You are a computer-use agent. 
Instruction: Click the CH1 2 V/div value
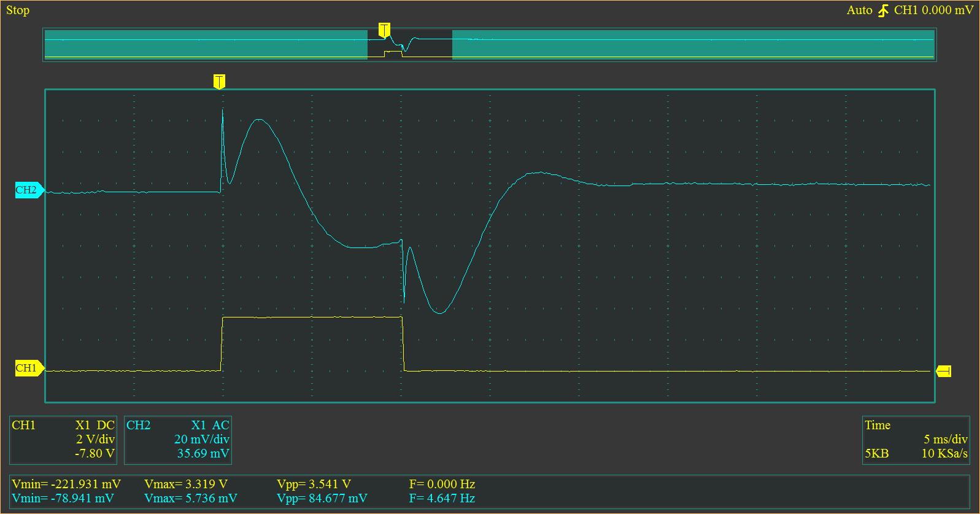click(95, 439)
